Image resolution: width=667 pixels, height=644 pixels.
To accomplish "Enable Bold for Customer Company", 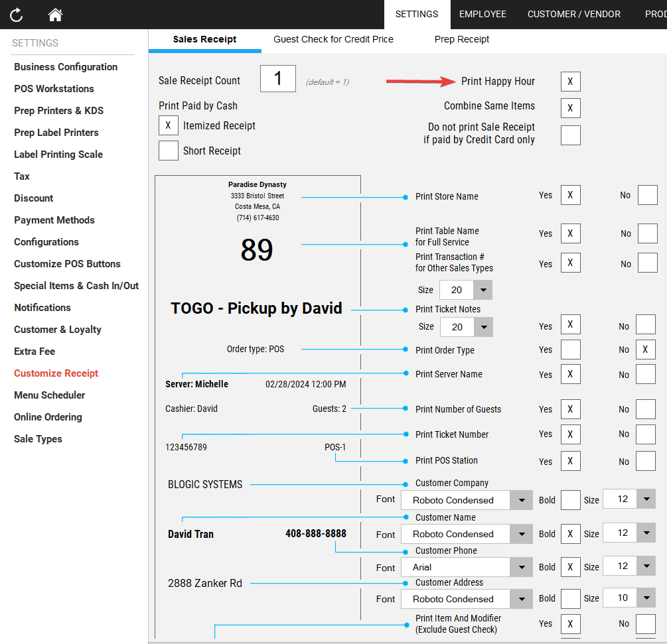I will [x=569, y=499].
